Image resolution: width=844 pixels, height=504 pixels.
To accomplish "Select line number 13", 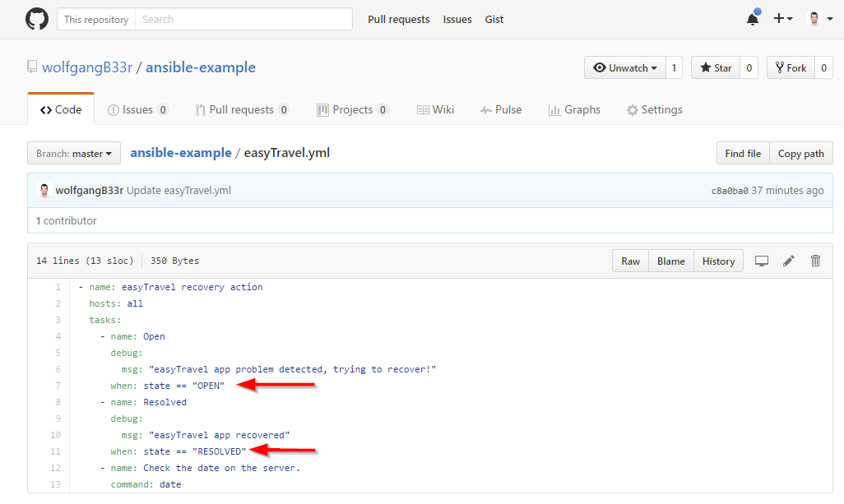I will (55, 484).
